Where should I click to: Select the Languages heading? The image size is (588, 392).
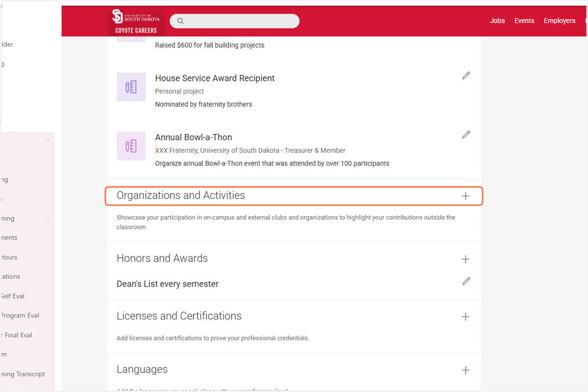(x=142, y=369)
